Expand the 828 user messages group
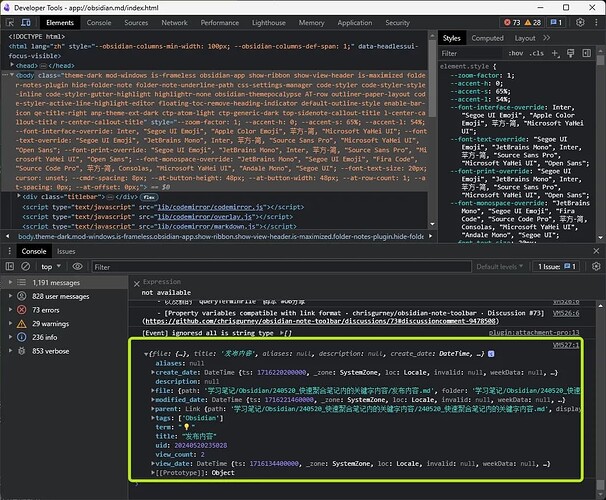 click(10, 296)
